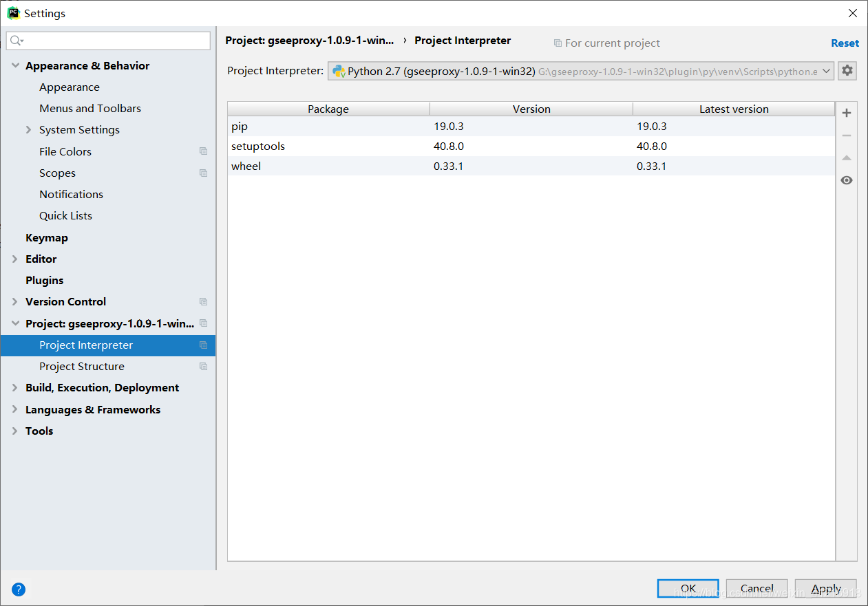Image resolution: width=868 pixels, height=606 pixels.
Task: Collapse the Project gseeproxy section
Action: (x=15, y=323)
